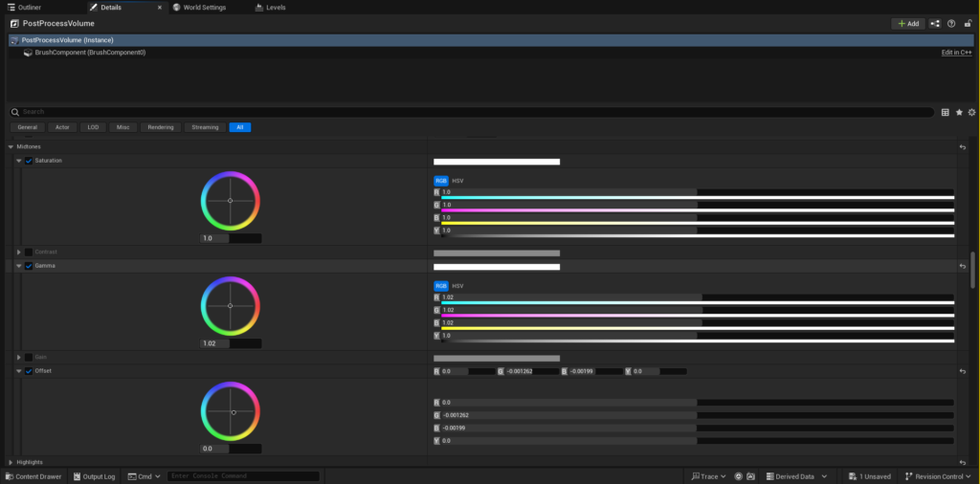
Task: Click the Levels tab icon
Action: coord(259,8)
